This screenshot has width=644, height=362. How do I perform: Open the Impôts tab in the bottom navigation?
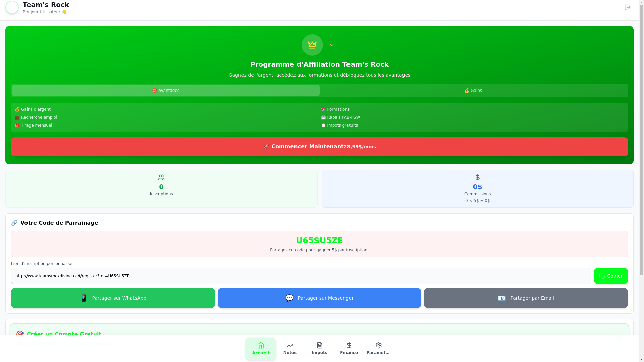click(320, 349)
